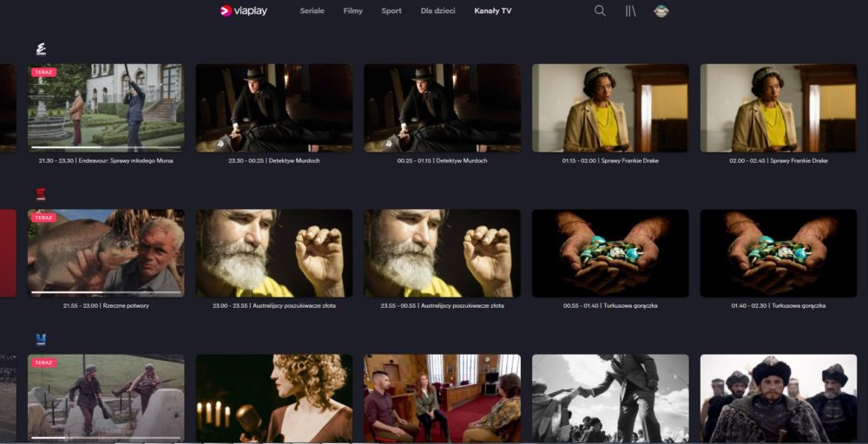868x444 pixels.
Task: Go to Seriale section
Action: click(312, 10)
